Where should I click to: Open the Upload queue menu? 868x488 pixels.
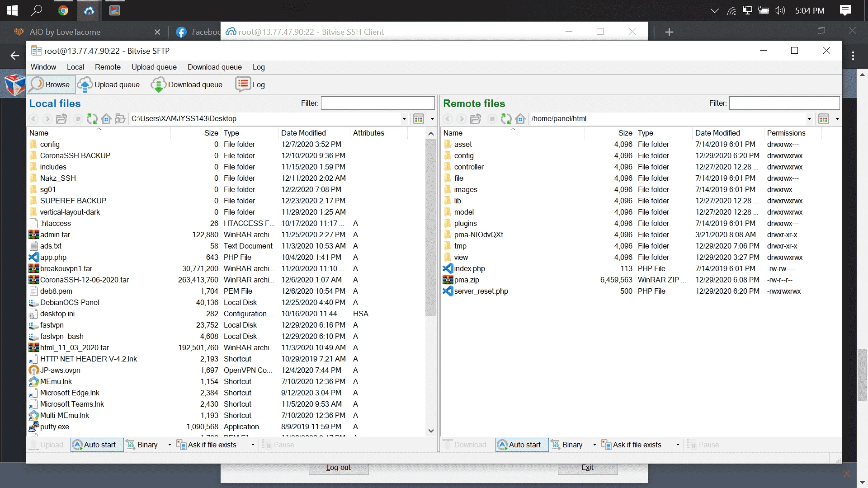click(154, 67)
